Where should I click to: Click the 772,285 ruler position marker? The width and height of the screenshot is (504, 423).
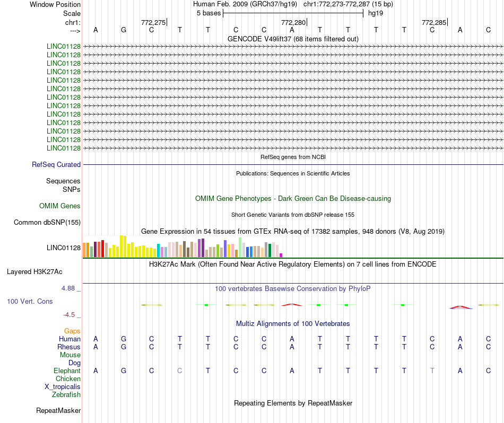point(434,22)
